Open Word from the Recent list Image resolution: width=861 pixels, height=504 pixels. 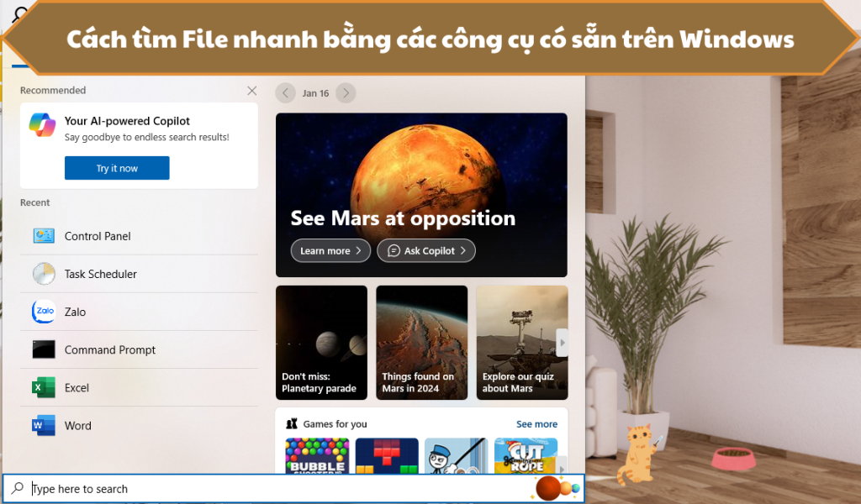coord(77,425)
